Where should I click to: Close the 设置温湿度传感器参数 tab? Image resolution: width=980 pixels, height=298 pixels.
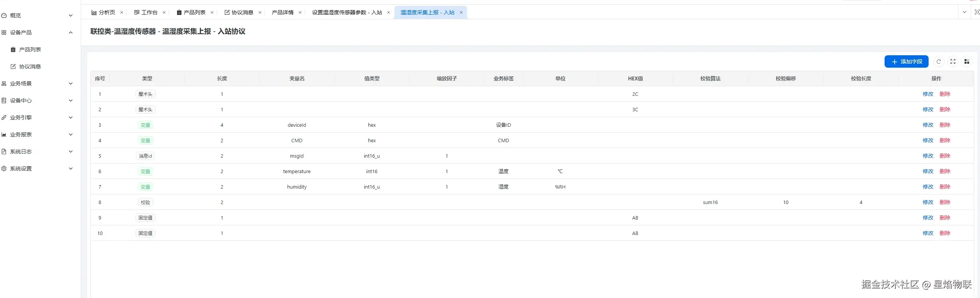pyautogui.click(x=389, y=12)
